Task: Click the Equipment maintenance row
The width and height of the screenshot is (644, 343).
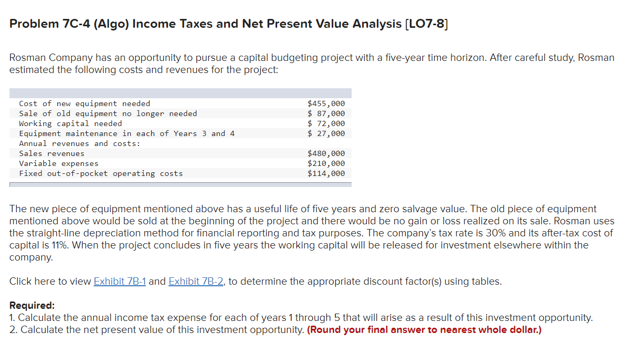Action: click(x=126, y=133)
